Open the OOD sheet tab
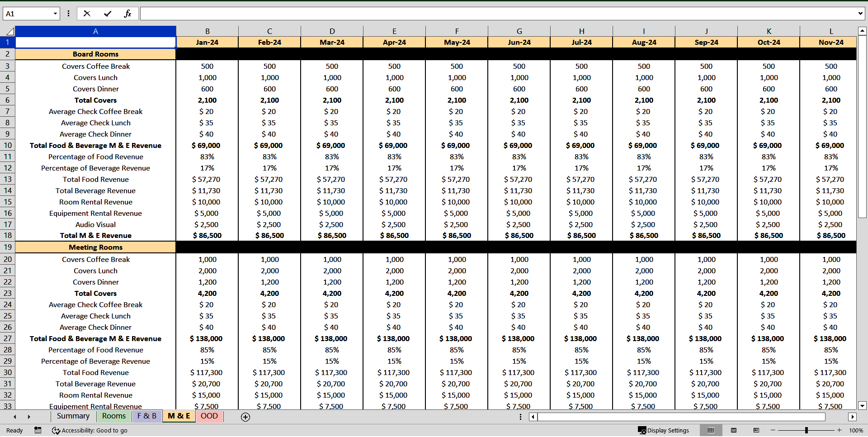 (x=209, y=416)
